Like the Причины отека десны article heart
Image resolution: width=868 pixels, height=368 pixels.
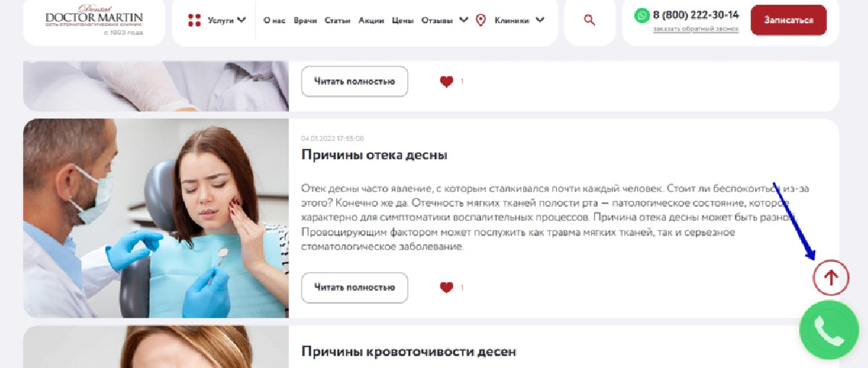[x=446, y=288]
